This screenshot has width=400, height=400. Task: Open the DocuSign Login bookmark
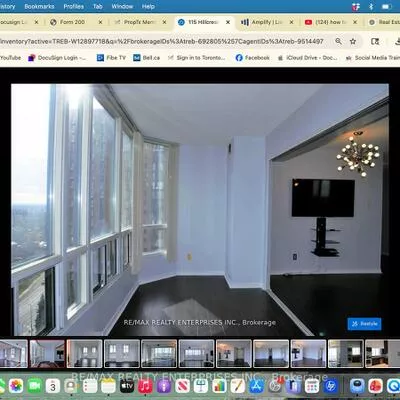point(57,58)
